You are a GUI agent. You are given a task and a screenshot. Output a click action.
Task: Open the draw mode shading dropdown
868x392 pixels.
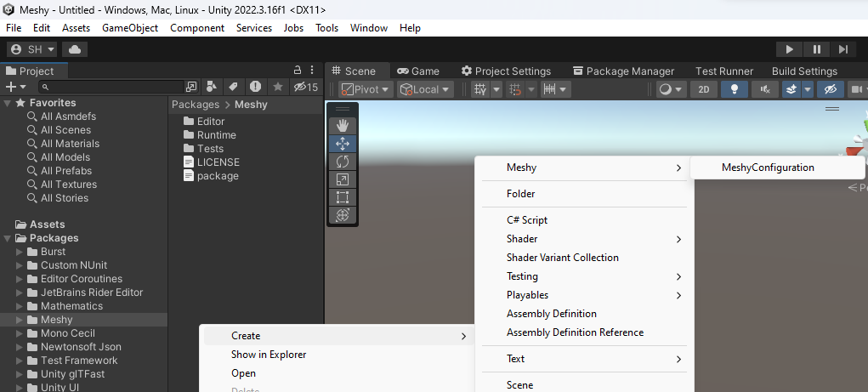672,89
